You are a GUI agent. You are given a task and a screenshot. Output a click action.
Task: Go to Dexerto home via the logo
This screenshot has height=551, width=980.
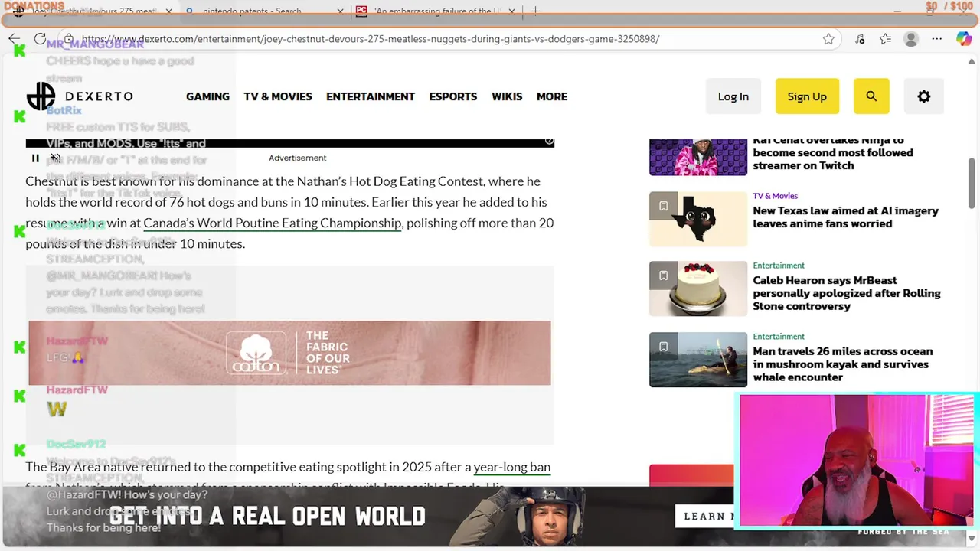pyautogui.click(x=80, y=96)
